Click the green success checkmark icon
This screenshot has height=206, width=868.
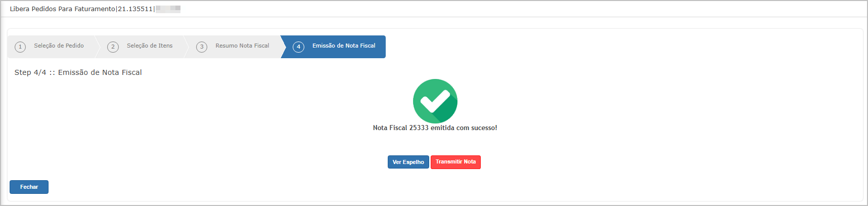pos(435,101)
